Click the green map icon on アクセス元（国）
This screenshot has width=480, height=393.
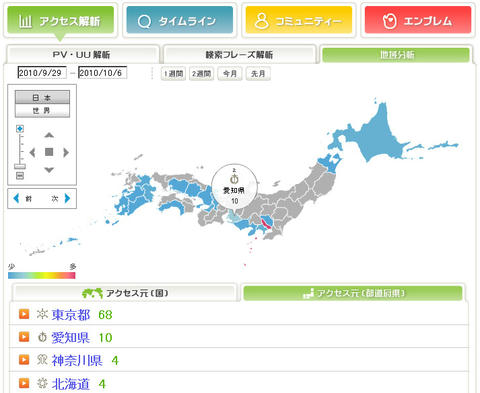(x=92, y=293)
